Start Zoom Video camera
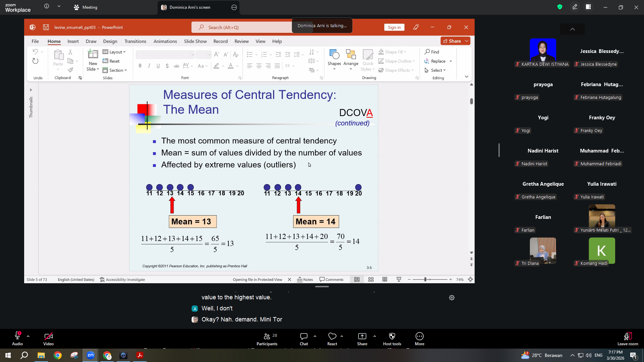Viewport: 644px width, 362px height. tap(48, 339)
